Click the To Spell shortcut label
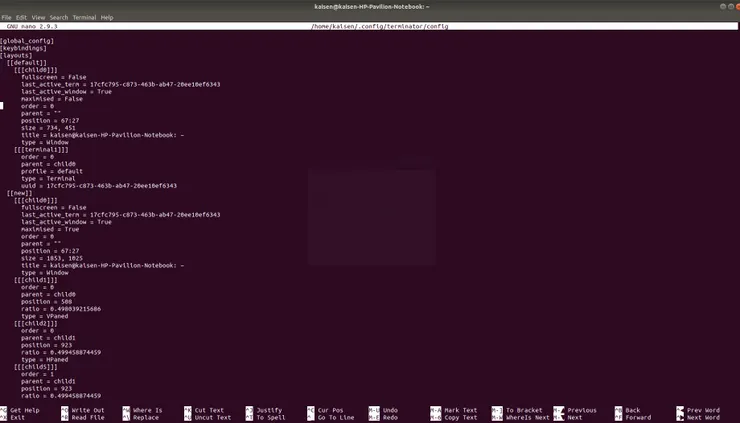This screenshot has height=423, width=740. [x=270, y=417]
